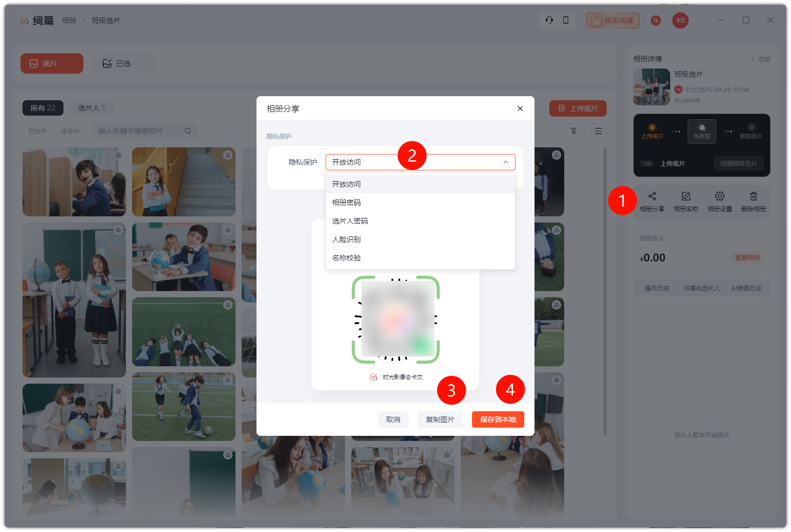Switch to the 已选 tab
The image size is (791, 532).
point(117,63)
